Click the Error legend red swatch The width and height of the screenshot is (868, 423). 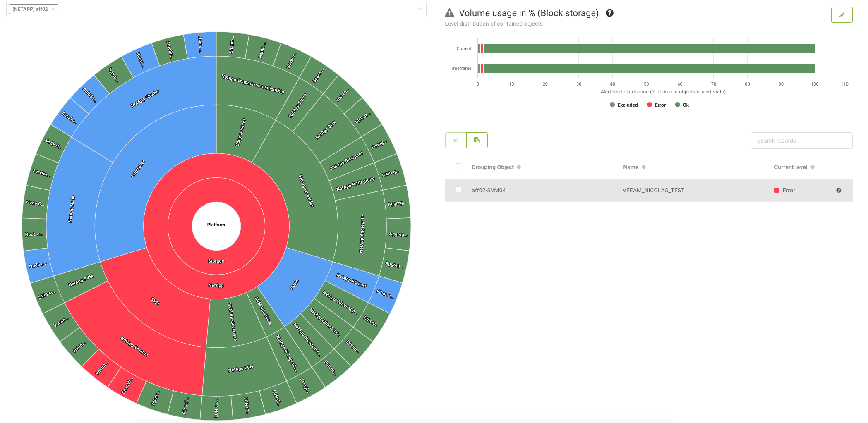650,105
